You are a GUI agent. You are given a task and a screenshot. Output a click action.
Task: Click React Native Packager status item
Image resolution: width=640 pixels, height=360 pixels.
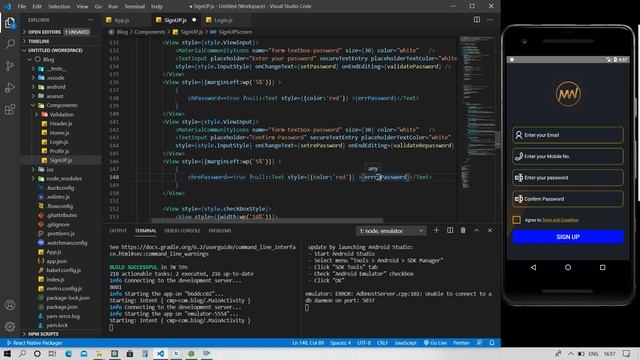(x=34, y=343)
